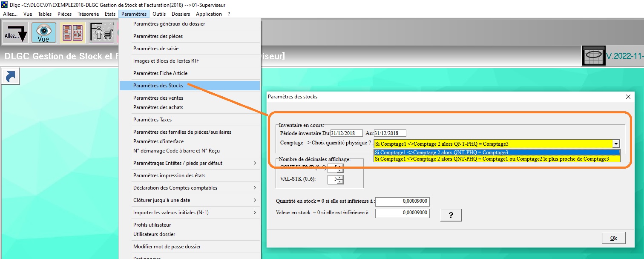Open the Trésorerie menu
Screen dimensions: 644x259
(x=88, y=14)
